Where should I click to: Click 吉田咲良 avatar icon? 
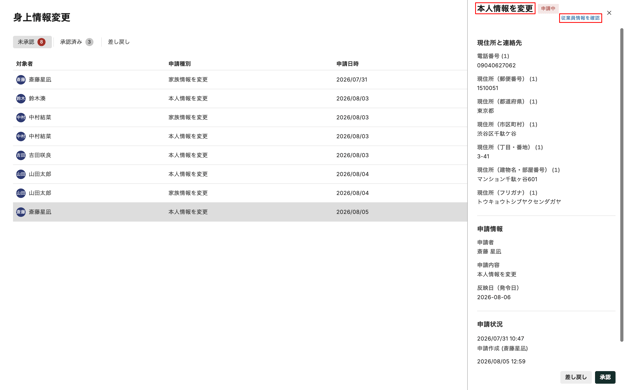pos(21,155)
